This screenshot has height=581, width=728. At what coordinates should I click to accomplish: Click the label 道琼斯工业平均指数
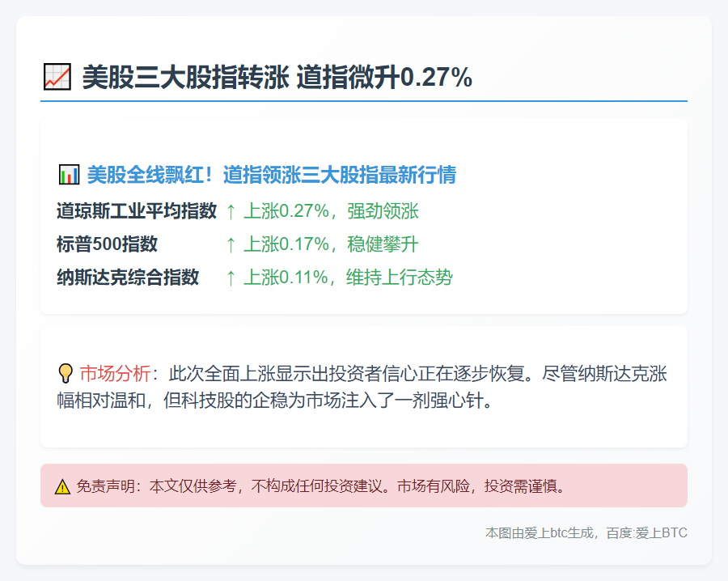[137, 211]
